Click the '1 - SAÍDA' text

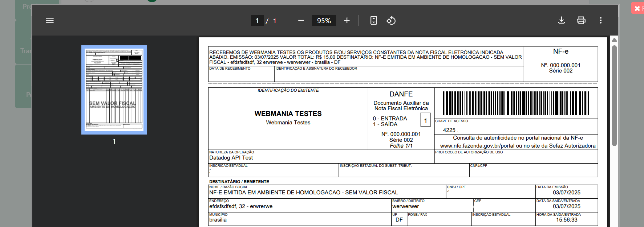point(385,124)
